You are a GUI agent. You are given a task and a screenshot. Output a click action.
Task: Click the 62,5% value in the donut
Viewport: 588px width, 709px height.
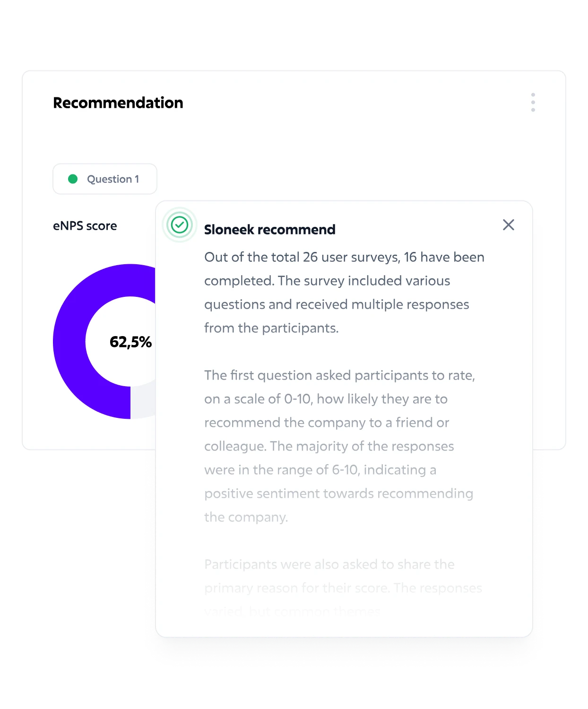(x=130, y=342)
